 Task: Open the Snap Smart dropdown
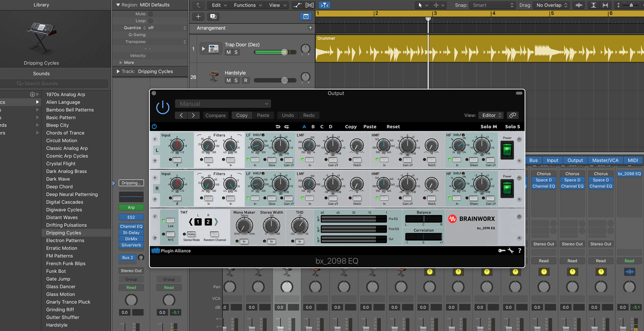coord(492,5)
